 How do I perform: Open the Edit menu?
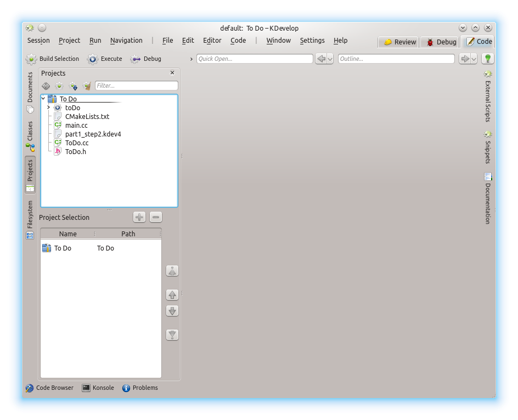(x=188, y=40)
